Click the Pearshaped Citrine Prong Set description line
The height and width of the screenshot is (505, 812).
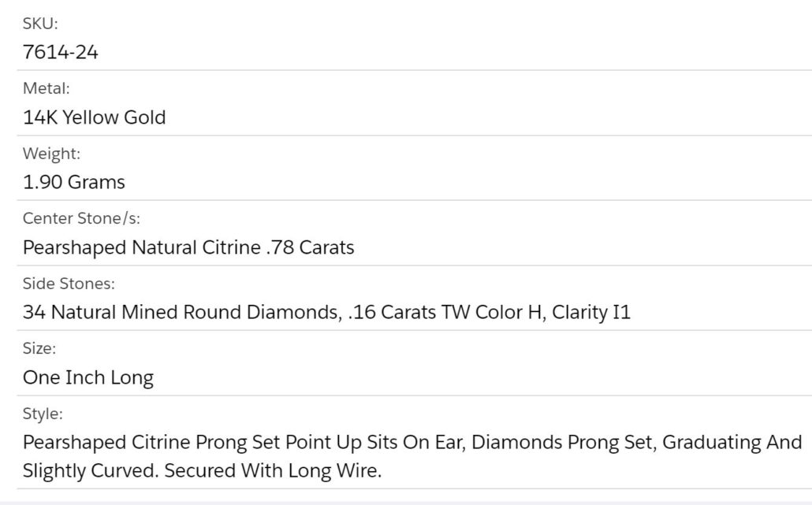pos(412,443)
